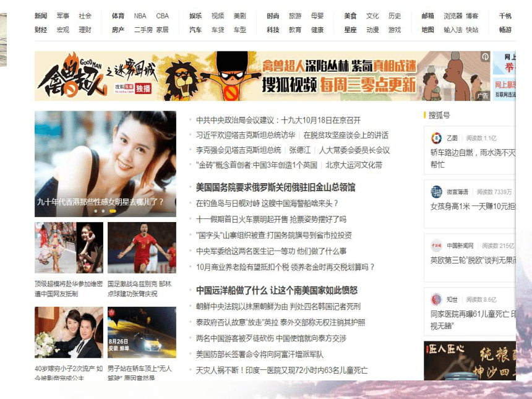Open the 地图 link
532x399 pixels.
[x=428, y=30]
